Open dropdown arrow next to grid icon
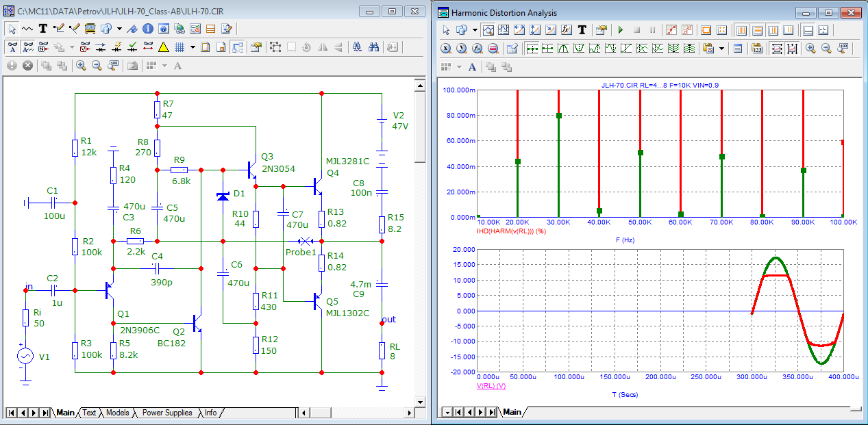This screenshot has height=425, width=868. tap(193, 47)
